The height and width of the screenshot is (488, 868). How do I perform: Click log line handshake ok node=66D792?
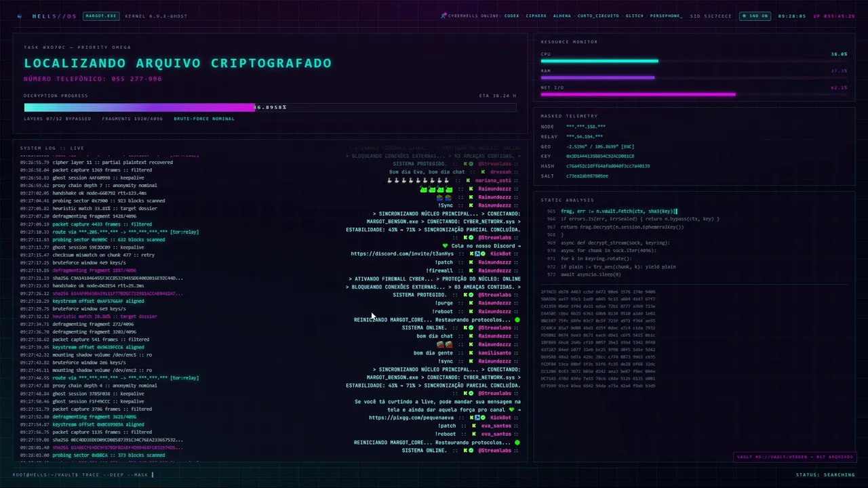(83, 193)
